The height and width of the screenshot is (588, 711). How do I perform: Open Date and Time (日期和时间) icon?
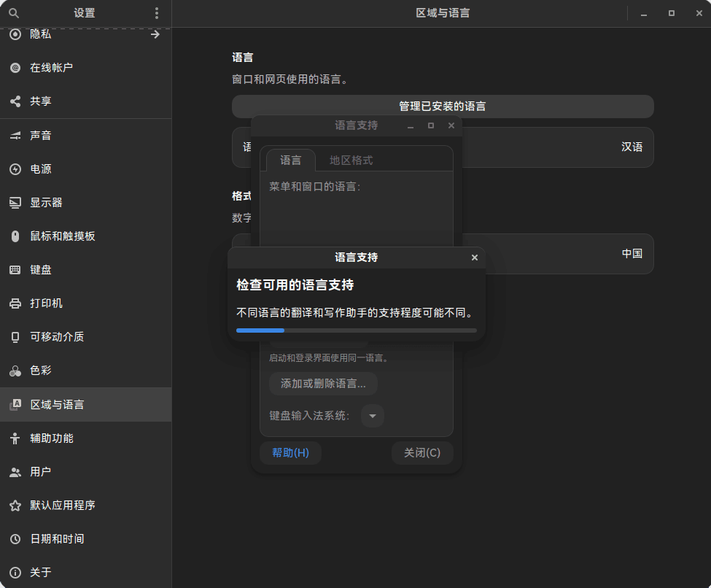(16, 538)
